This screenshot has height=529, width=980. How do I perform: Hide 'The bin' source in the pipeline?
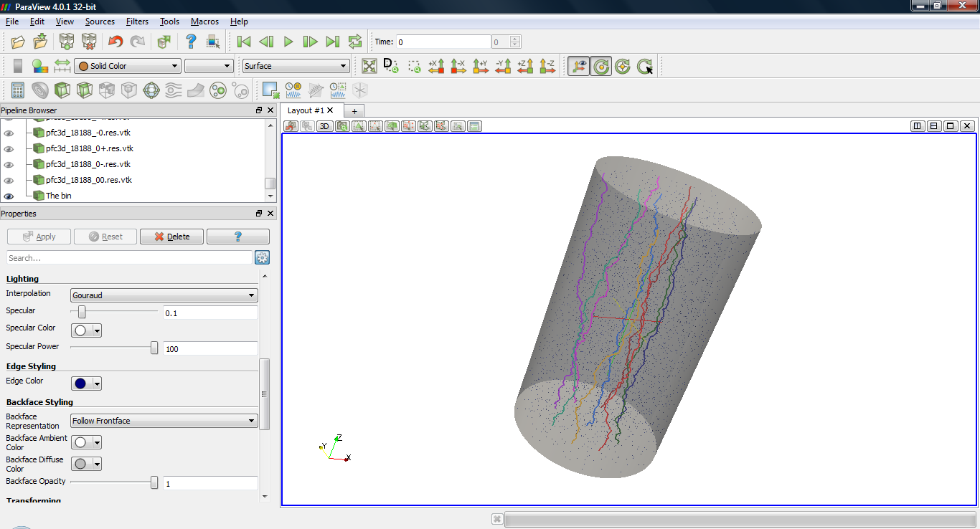tap(9, 195)
